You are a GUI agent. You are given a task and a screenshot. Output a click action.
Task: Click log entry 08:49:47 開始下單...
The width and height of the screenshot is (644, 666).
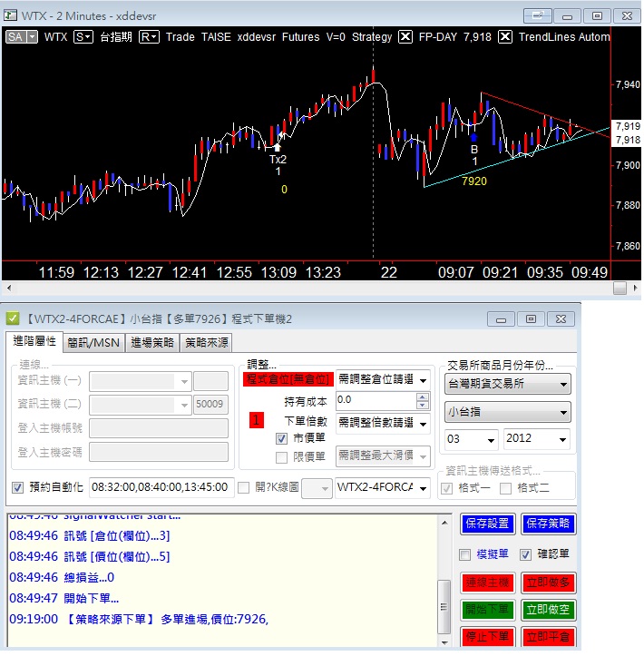pyautogui.click(x=64, y=599)
